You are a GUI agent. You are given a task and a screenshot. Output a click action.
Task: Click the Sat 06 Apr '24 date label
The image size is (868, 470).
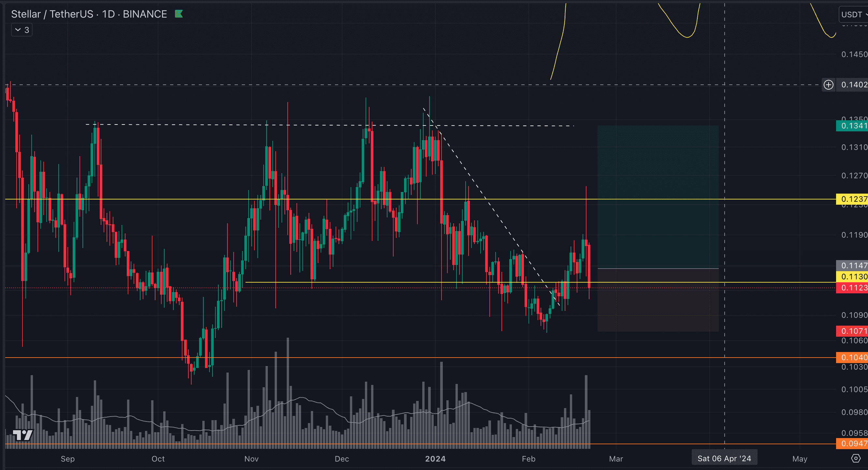[724, 458]
